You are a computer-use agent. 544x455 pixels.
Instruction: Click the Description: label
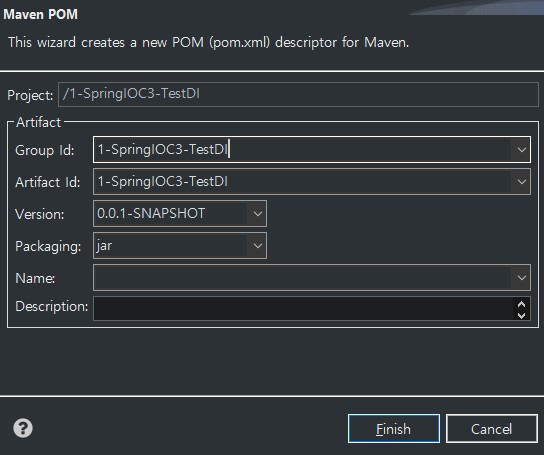tap(52, 306)
